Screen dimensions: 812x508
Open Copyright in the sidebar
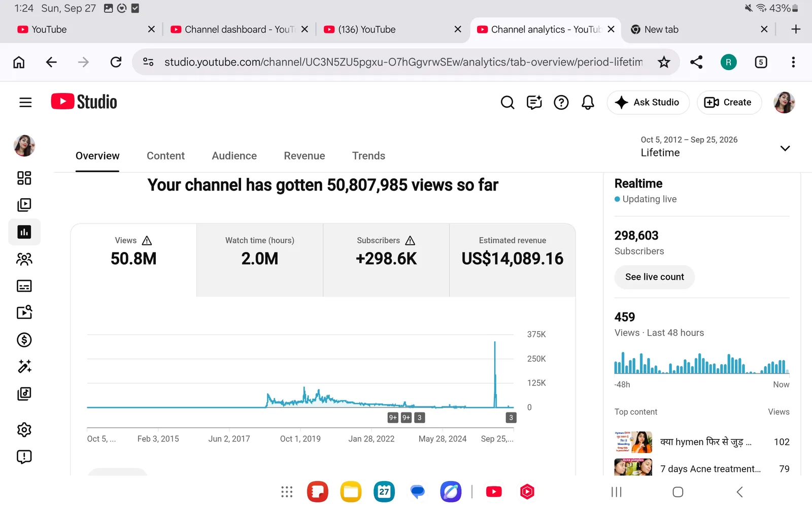(24, 312)
